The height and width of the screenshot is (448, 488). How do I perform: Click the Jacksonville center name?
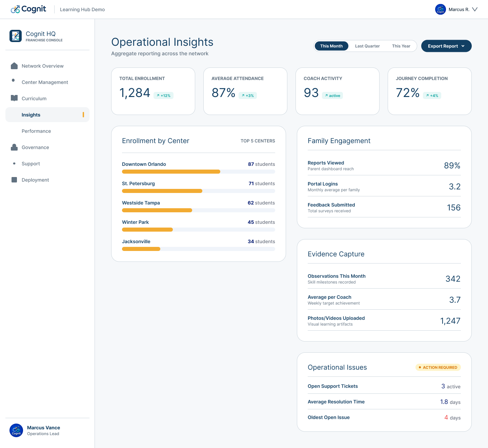click(136, 241)
